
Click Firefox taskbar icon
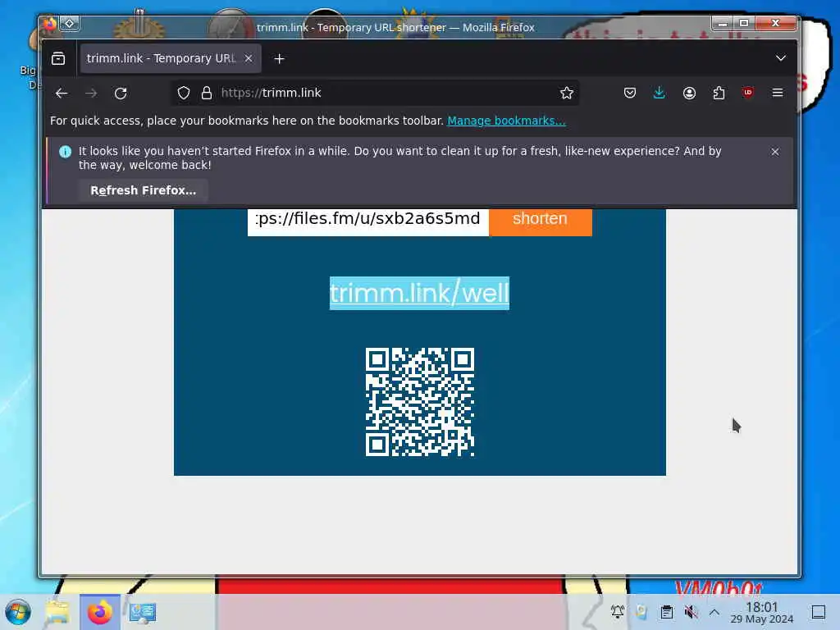coord(99,612)
